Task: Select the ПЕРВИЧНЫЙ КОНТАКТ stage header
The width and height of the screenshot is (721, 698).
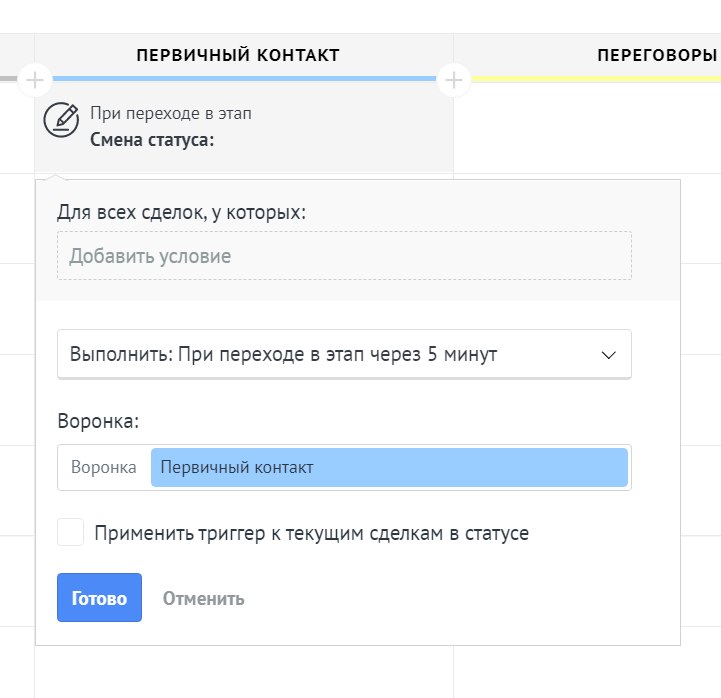Action: [x=238, y=55]
